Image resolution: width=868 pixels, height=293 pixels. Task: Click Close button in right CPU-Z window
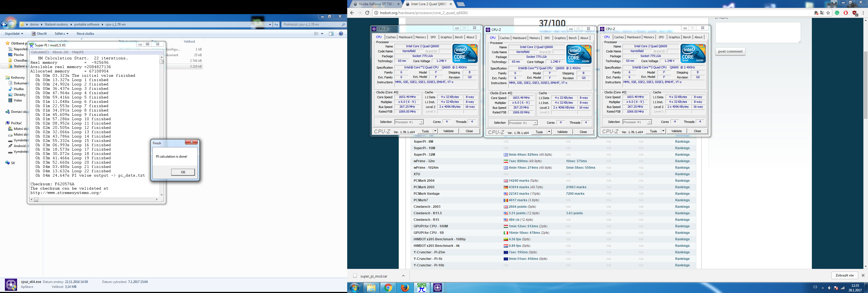697,131
